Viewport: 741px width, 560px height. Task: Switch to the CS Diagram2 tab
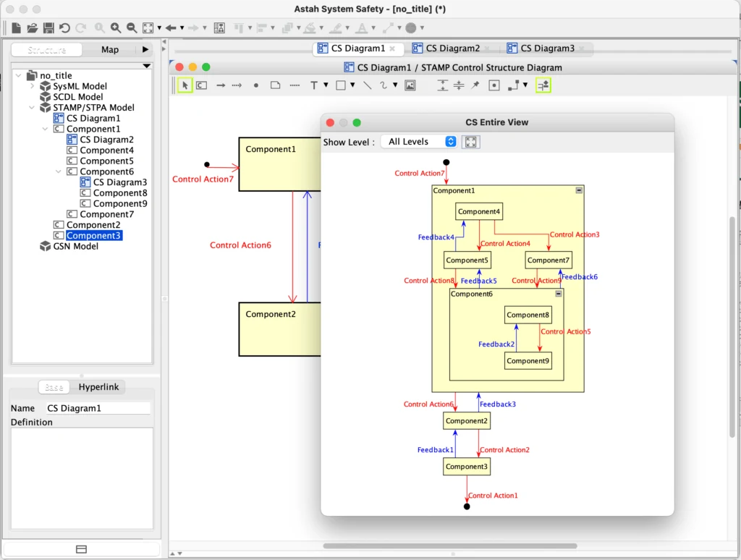452,48
